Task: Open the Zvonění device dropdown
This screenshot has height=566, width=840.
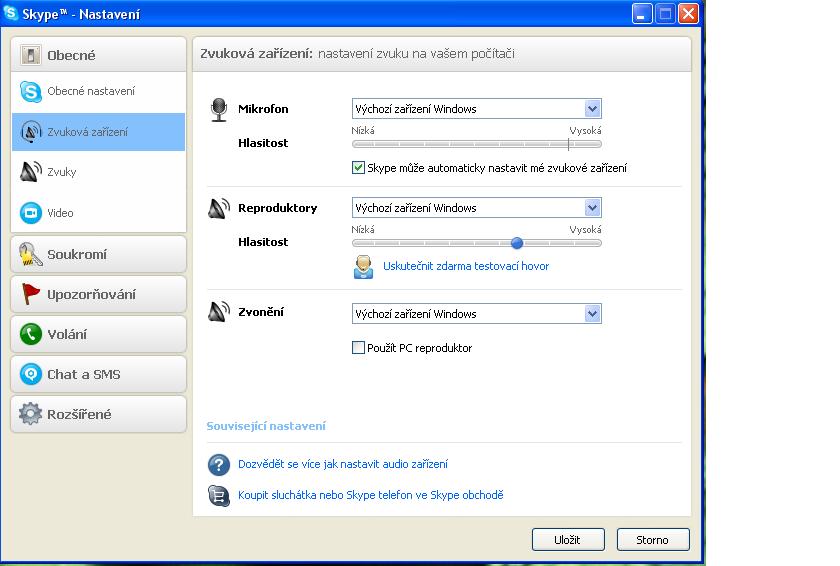Action: tap(477, 314)
